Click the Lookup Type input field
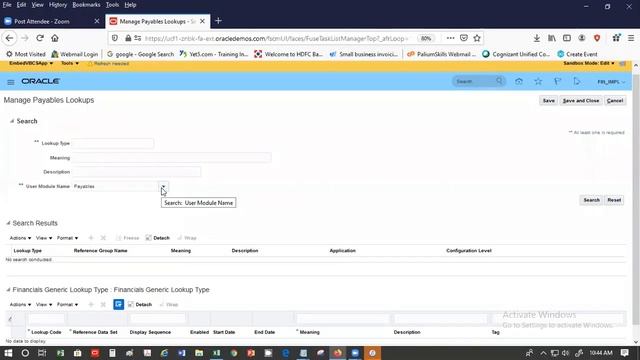Viewport: 640px width, 360px height. (x=113, y=143)
